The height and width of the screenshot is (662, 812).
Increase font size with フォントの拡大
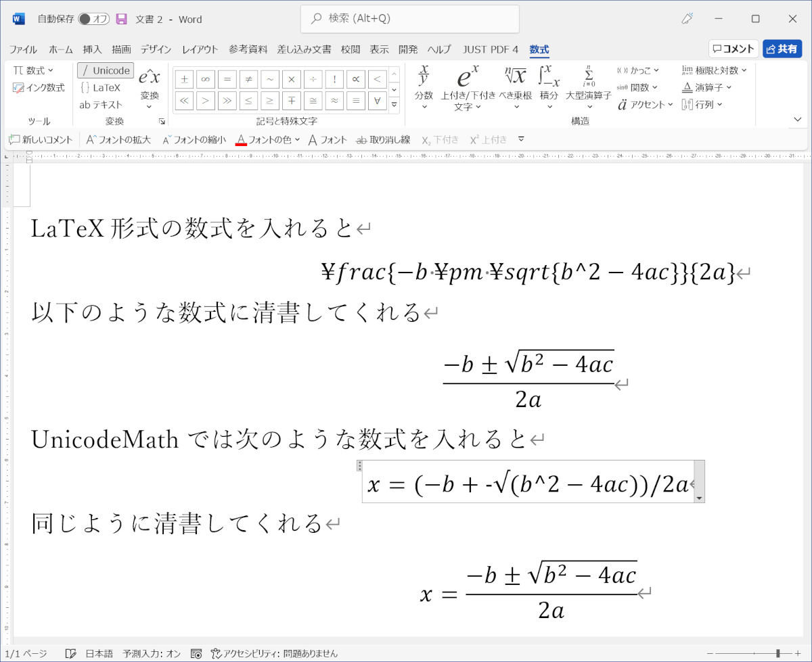coord(118,139)
